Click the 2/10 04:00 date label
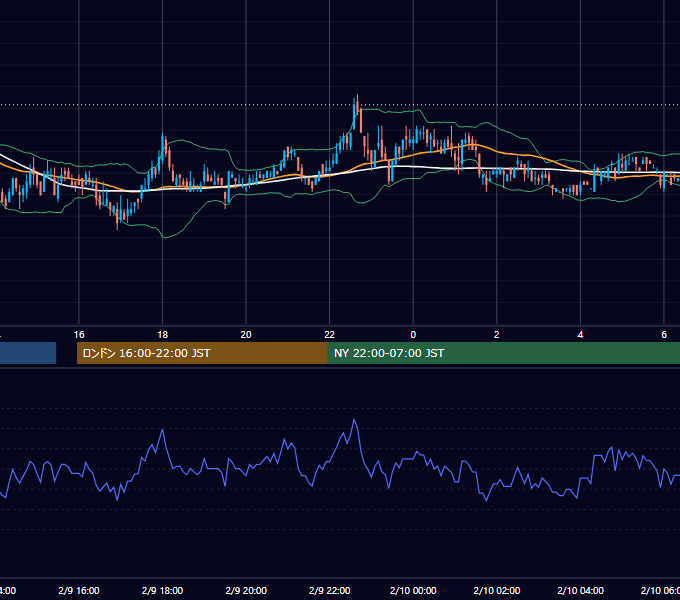Image resolution: width=680 pixels, height=600 pixels. pyautogui.click(x=580, y=590)
